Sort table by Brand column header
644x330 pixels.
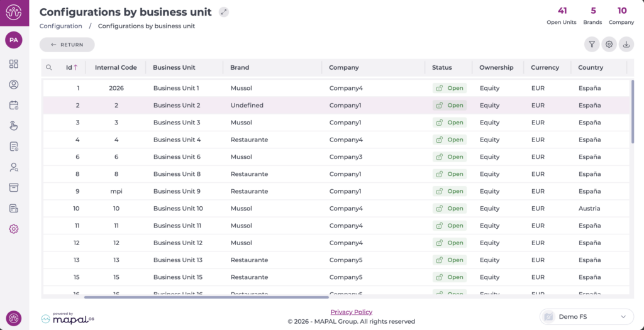click(x=240, y=68)
